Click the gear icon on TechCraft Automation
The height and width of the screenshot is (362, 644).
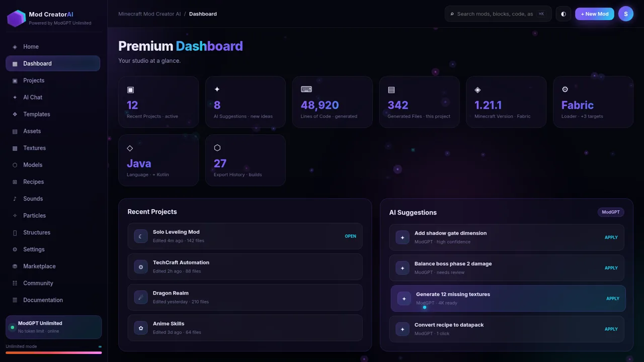[141, 267]
